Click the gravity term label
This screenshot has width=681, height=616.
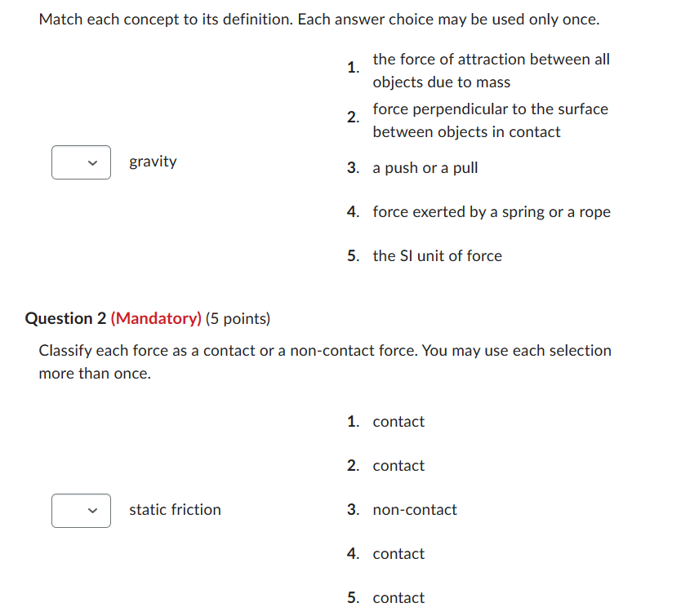click(153, 161)
